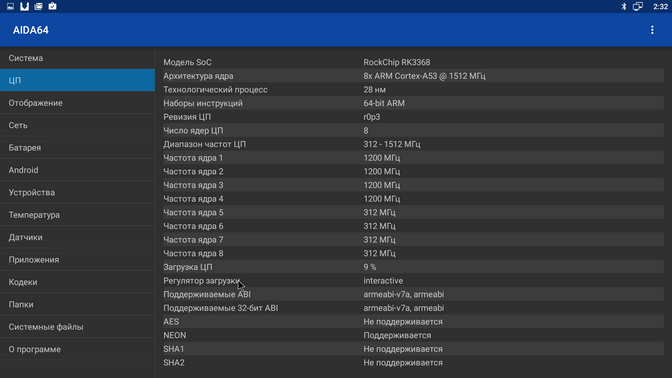Select the Модель SoC row label
Viewport: 672px width, 378px height.
pos(187,62)
